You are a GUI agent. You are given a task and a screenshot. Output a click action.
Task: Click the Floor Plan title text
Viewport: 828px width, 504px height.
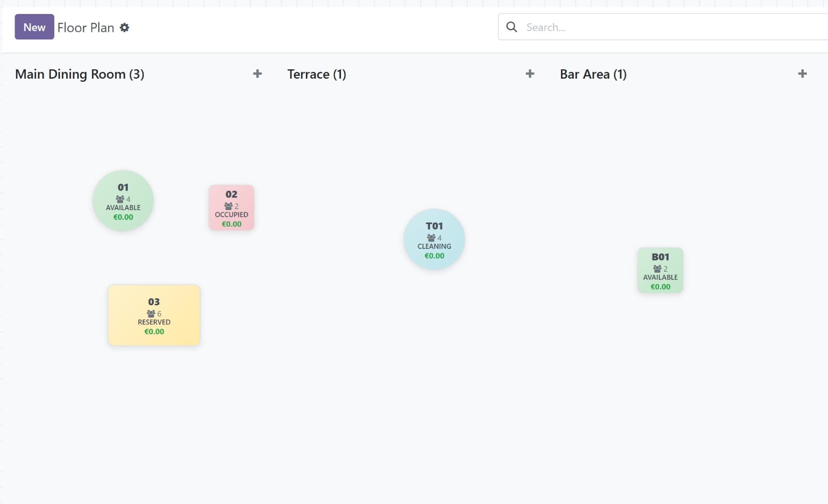tap(85, 27)
